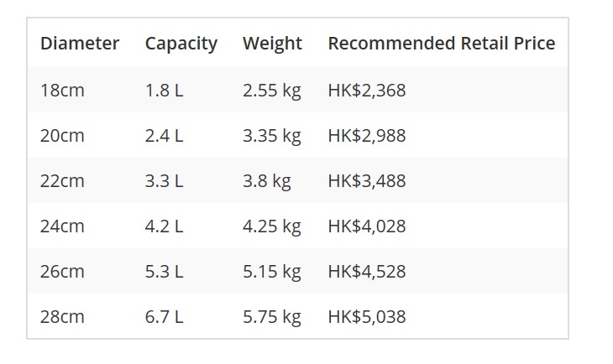Click the HK$2,368 price

[x=367, y=91]
